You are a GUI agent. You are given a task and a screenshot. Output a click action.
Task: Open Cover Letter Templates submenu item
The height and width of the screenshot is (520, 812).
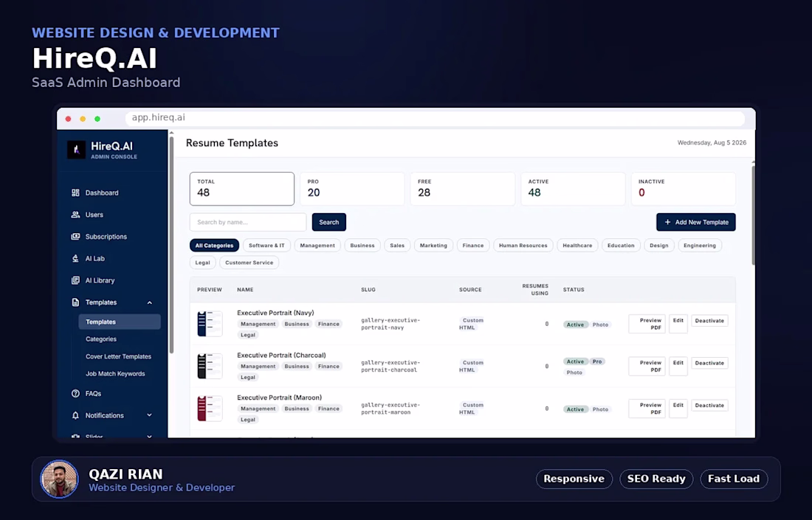tap(119, 356)
